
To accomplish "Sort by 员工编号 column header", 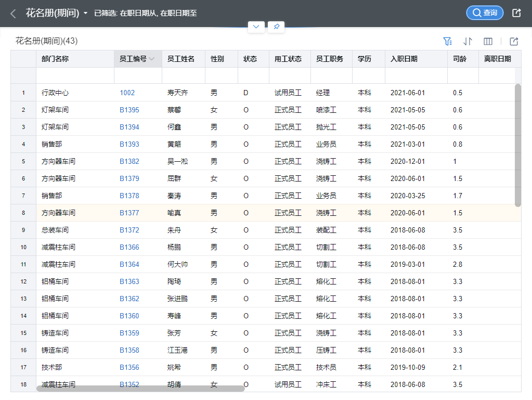I will (138, 59).
